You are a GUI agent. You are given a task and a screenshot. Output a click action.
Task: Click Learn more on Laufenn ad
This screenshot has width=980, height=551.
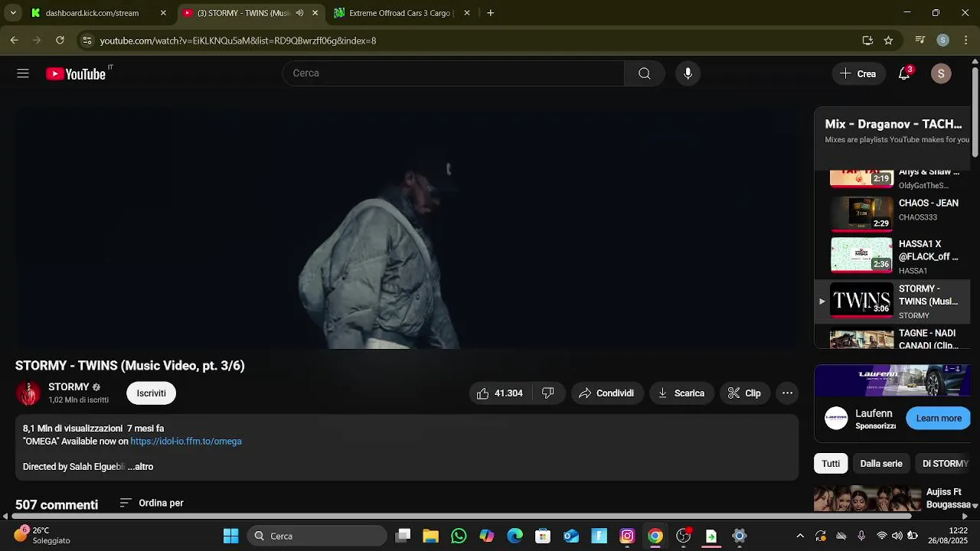[x=939, y=418]
